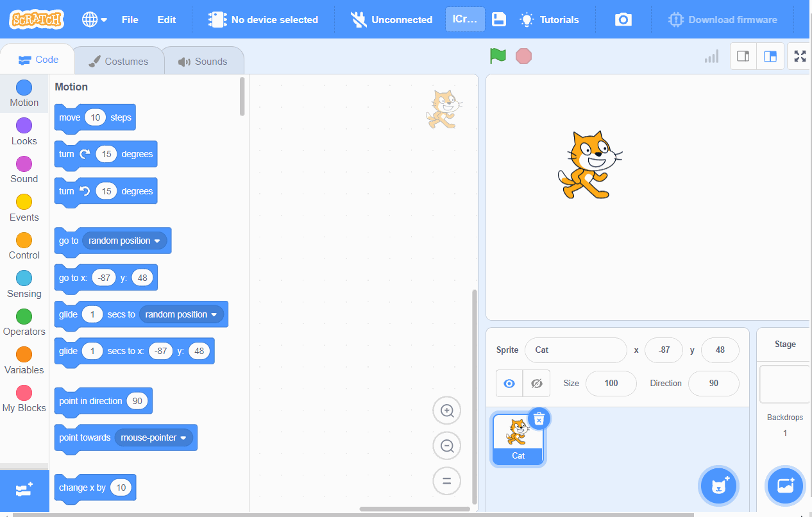Click turn clockwise 15 degrees block
This screenshot has height=517, width=812.
(x=106, y=155)
